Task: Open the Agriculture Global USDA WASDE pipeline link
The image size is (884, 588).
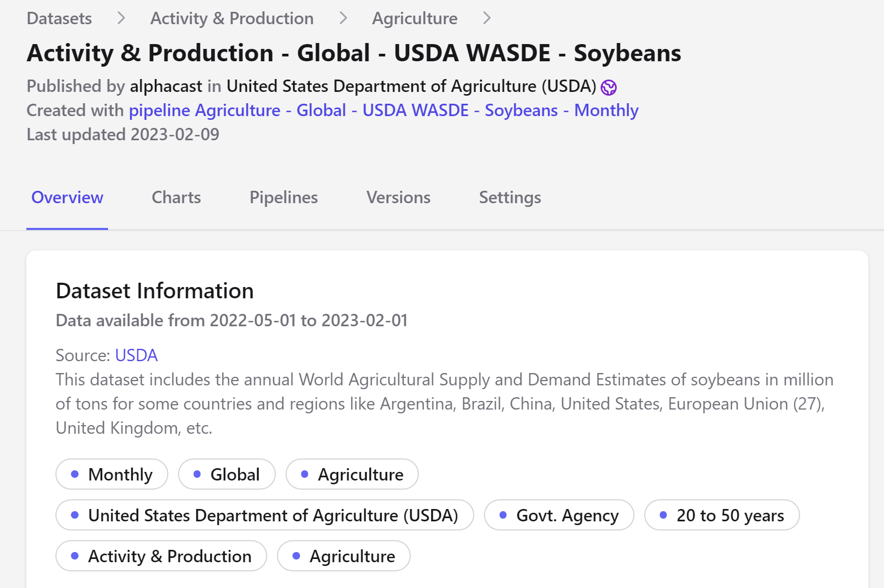Action: pyautogui.click(x=383, y=110)
